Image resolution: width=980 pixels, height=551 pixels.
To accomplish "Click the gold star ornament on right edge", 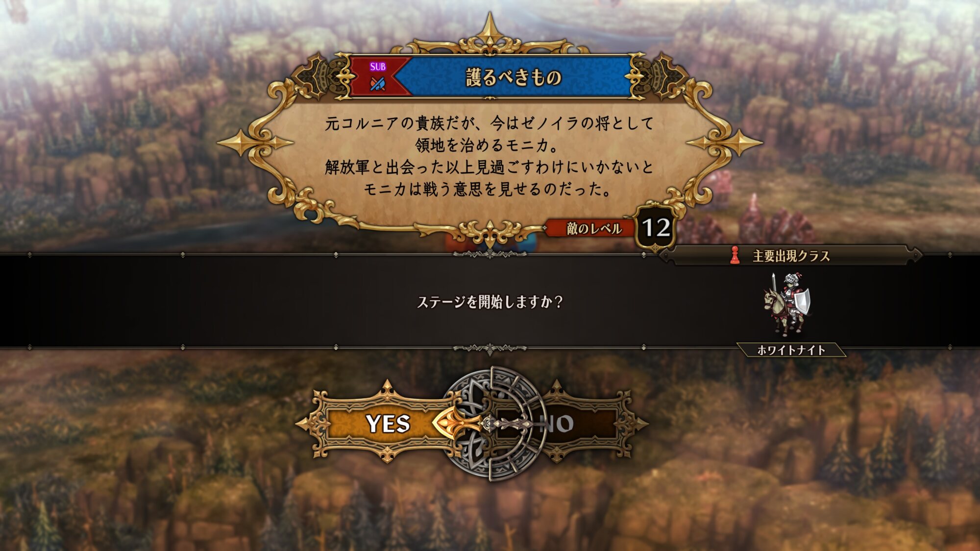I will point(724,143).
